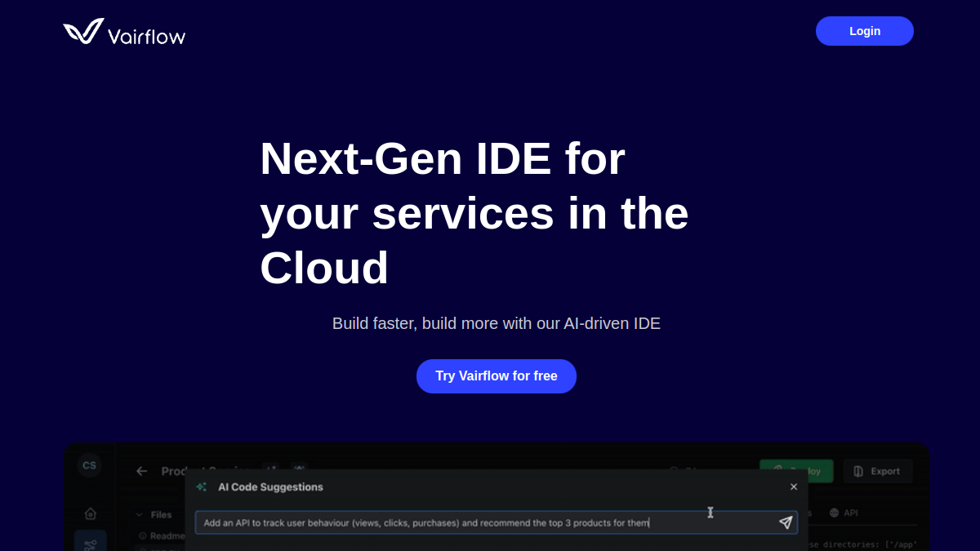Open the home icon in the sidebar
980x551 pixels.
click(90, 513)
